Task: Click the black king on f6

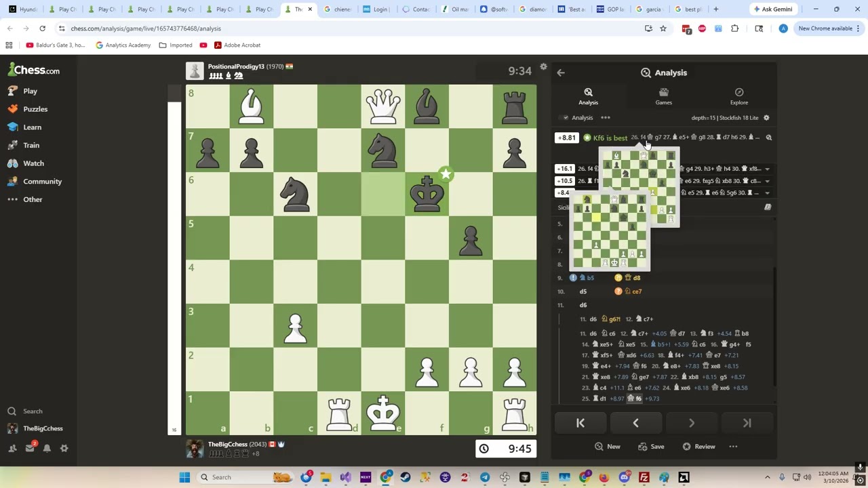Action: tap(427, 194)
